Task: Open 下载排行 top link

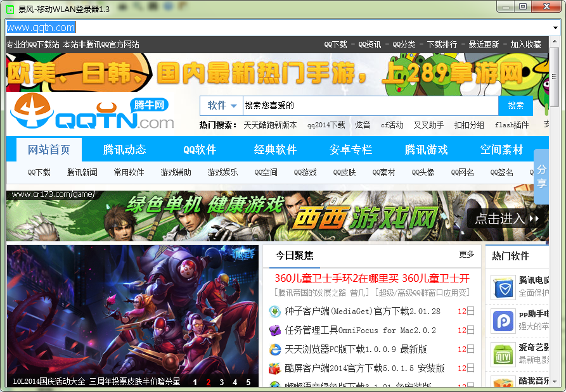Action: tap(442, 44)
